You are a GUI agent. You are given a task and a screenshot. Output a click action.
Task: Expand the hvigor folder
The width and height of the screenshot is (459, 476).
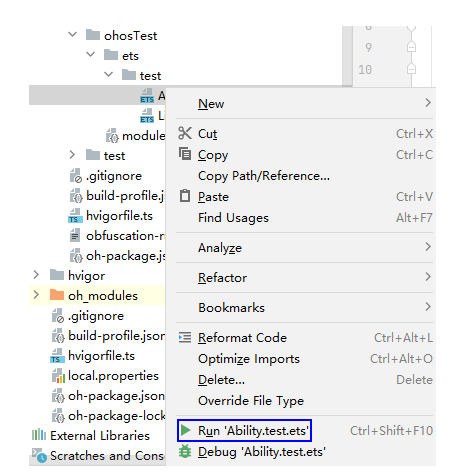click(36, 275)
